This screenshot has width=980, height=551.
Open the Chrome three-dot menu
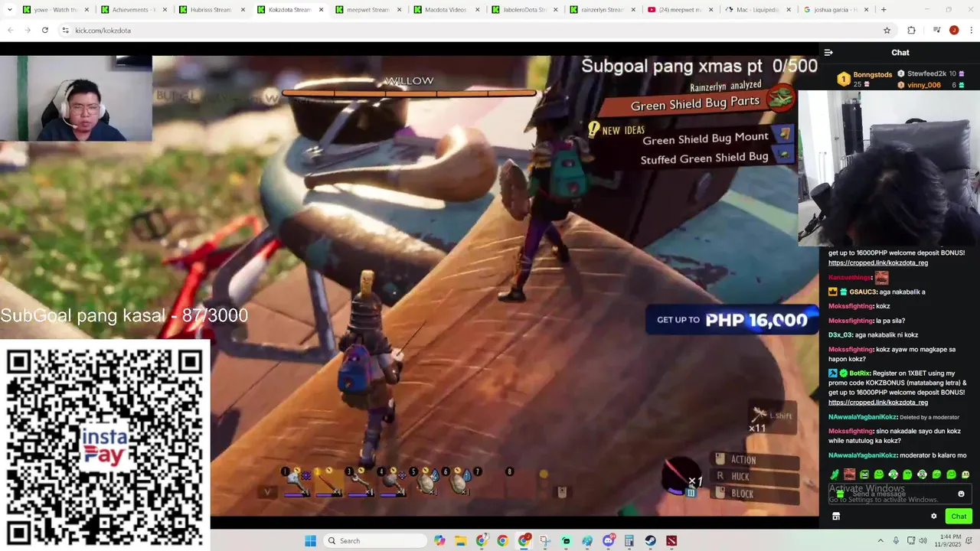click(970, 30)
